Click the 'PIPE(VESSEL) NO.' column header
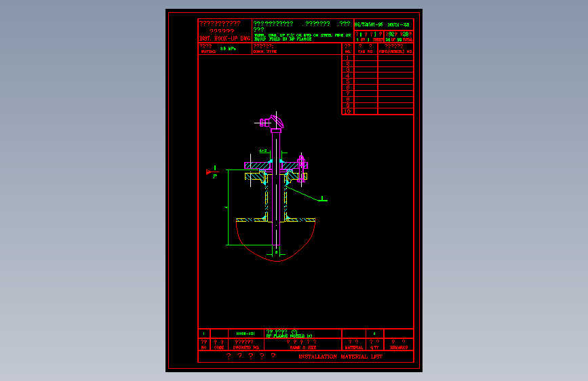 395,52
